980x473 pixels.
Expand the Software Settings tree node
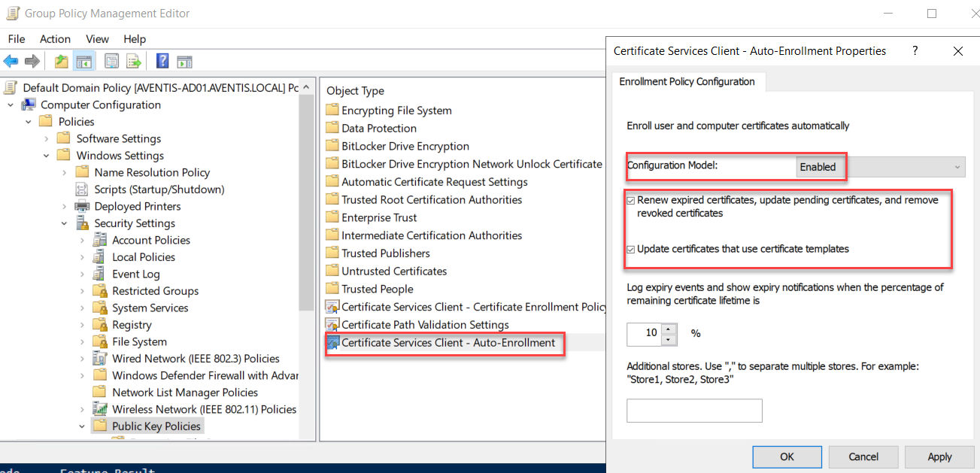[47, 139]
